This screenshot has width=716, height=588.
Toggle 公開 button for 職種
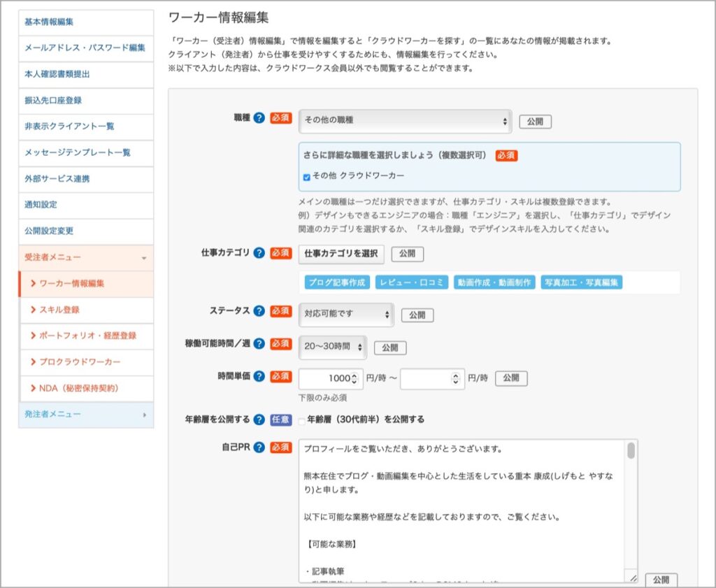point(535,122)
